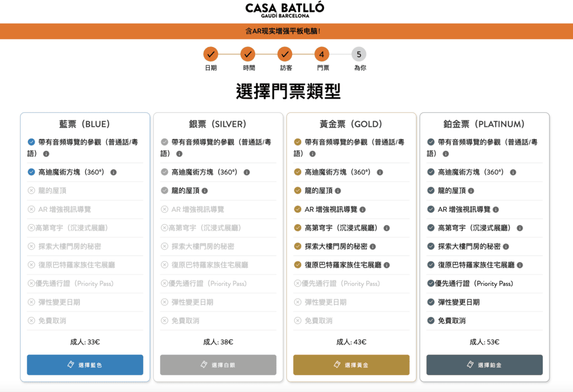The image size is (573, 392).
Task: Click info icon for Gold 龍的屋頂
Action: click(x=337, y=191)
